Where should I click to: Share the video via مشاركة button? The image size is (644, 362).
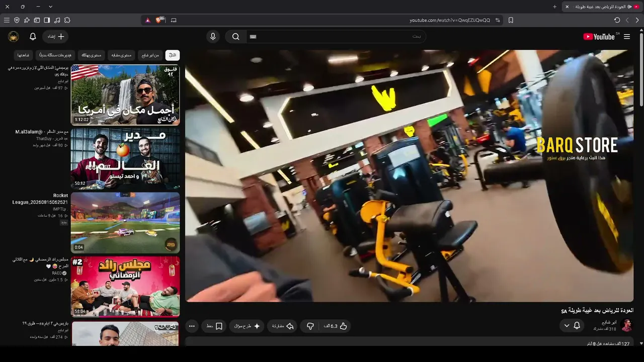point(282,326)
